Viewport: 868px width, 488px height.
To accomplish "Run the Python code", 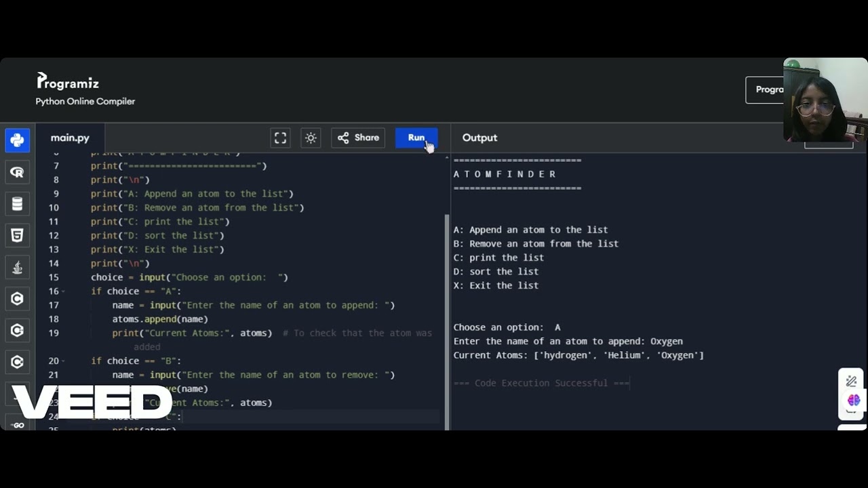I will click(x=416, y=138).
